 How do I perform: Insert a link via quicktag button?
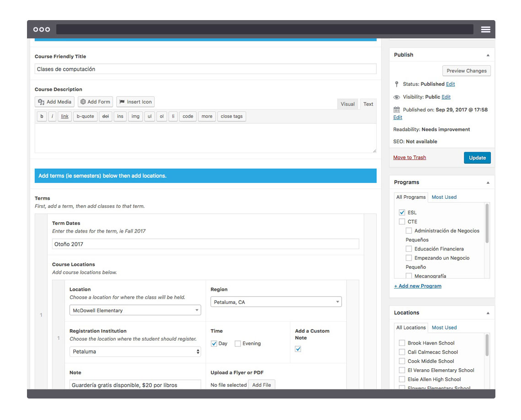pos(65,117)
